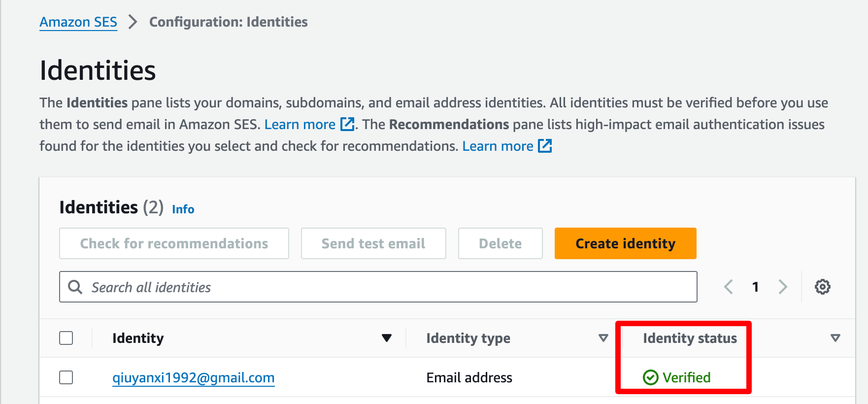This screenshot has height=404, width=868.
Task: Go to previous page arrow
Action: (x=729, y=287)
